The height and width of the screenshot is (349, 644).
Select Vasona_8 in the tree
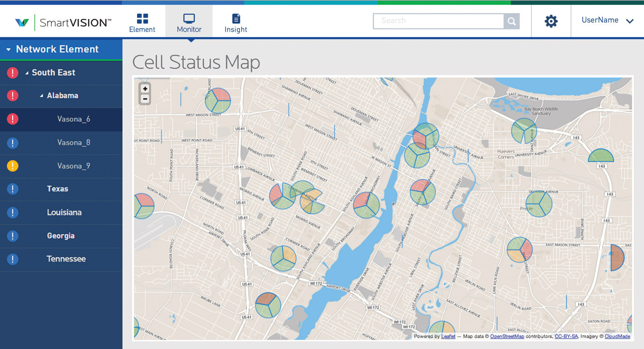coord(74,143)
